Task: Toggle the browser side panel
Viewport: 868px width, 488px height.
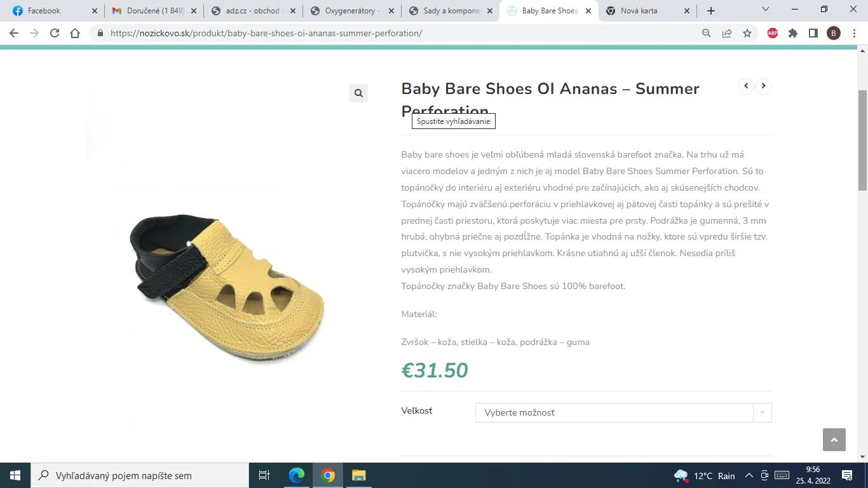Action: pyautogui.click(x=813, y=33)
